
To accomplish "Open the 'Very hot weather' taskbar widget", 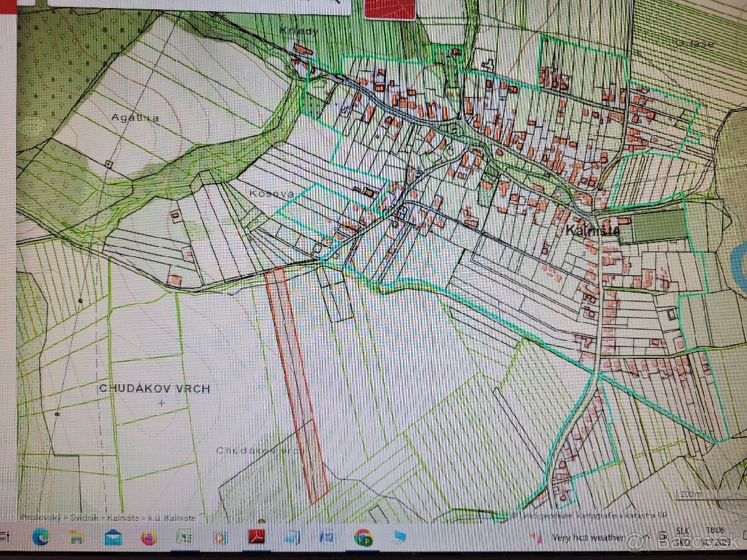I will coord(586,537).
